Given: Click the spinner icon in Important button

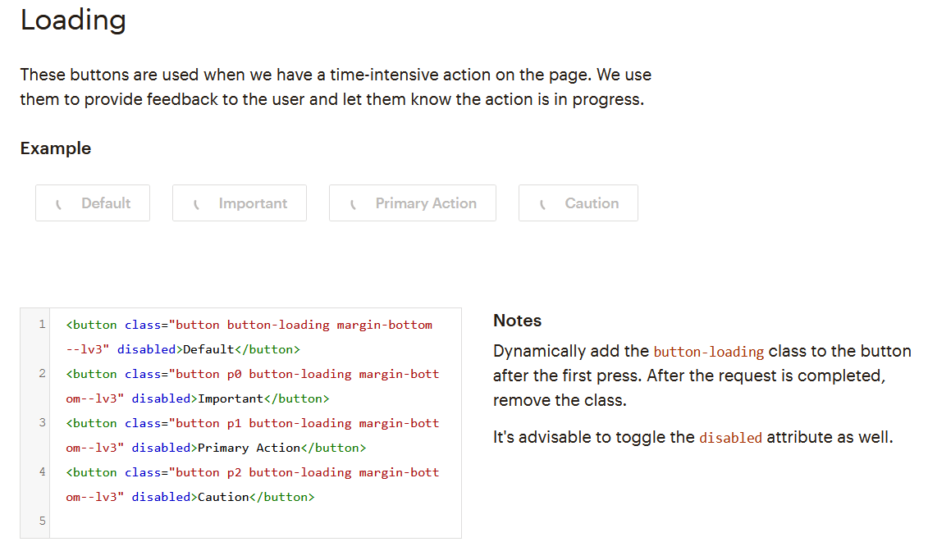Looking at the screenshot, I should [196, 203].
